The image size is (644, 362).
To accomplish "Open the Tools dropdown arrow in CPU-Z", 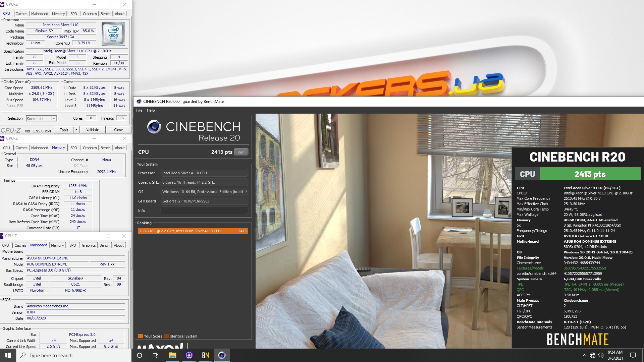I will point(76,130).
